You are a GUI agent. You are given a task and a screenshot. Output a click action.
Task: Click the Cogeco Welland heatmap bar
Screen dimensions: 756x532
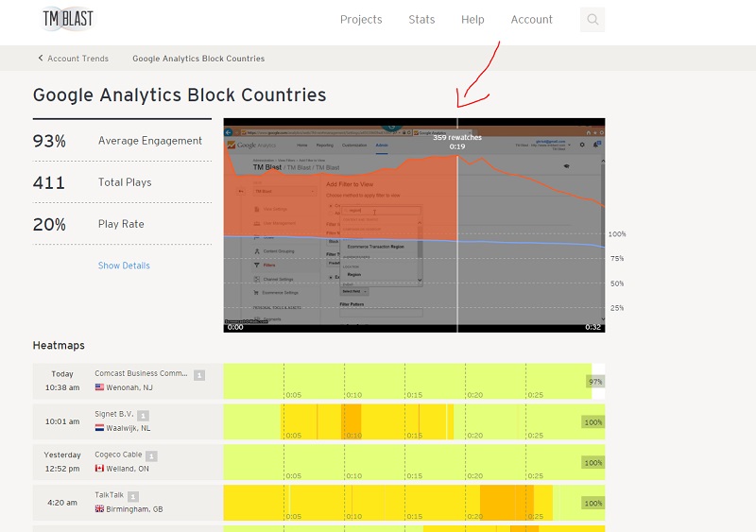(414, 462)
